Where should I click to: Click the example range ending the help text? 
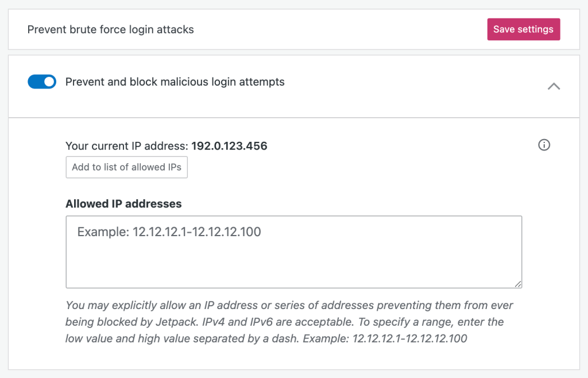click(409, 338)
